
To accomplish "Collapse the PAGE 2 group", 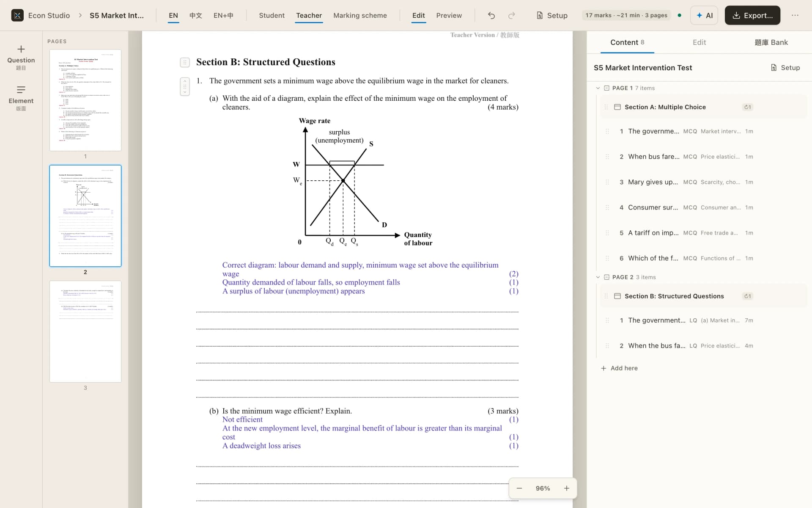I will tap(598, 277).
